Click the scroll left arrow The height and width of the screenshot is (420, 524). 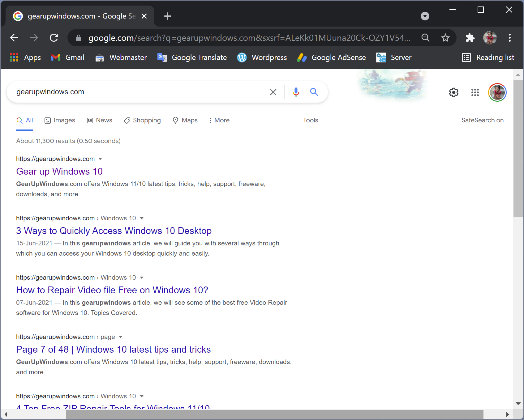pos(6,414)
